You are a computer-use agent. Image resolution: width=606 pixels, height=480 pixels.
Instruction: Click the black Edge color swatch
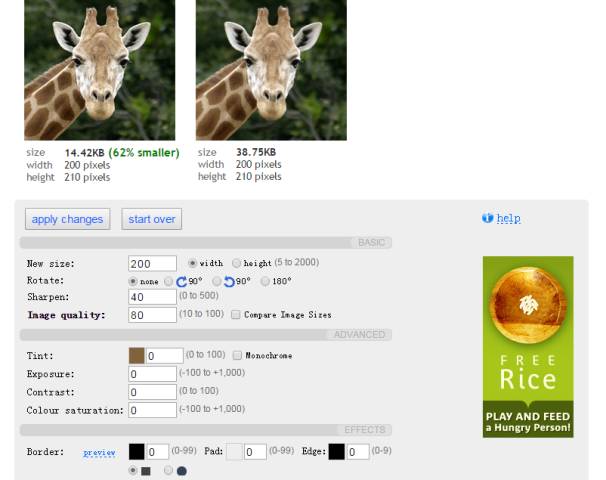[337, 452]
